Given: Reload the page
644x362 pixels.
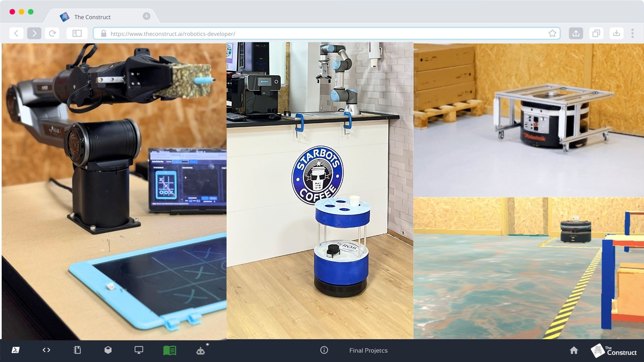Looking at the screenshot, I should pyautogui.click(x=52, y=33).
